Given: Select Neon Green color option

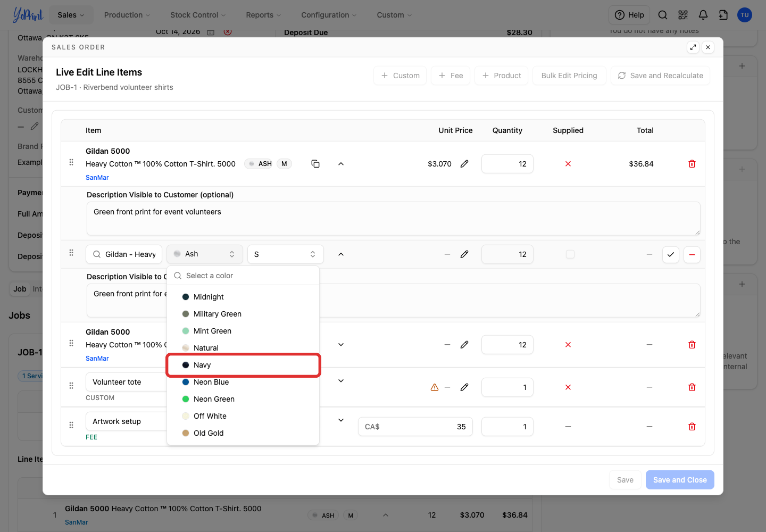Looking at the screenshot, I should [243, 399].
